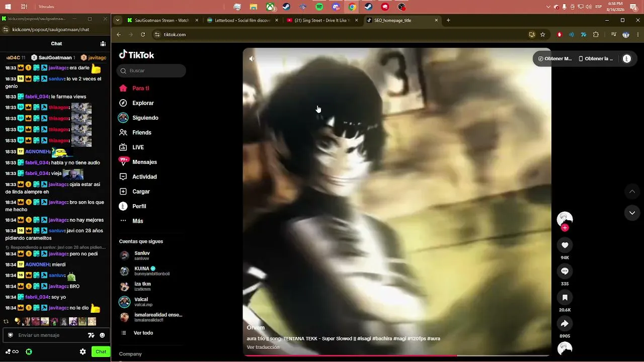Go to the next video with down chevron
Image resolution: width=644 pixels, height=362 pixels.
(x=632, y=213)
